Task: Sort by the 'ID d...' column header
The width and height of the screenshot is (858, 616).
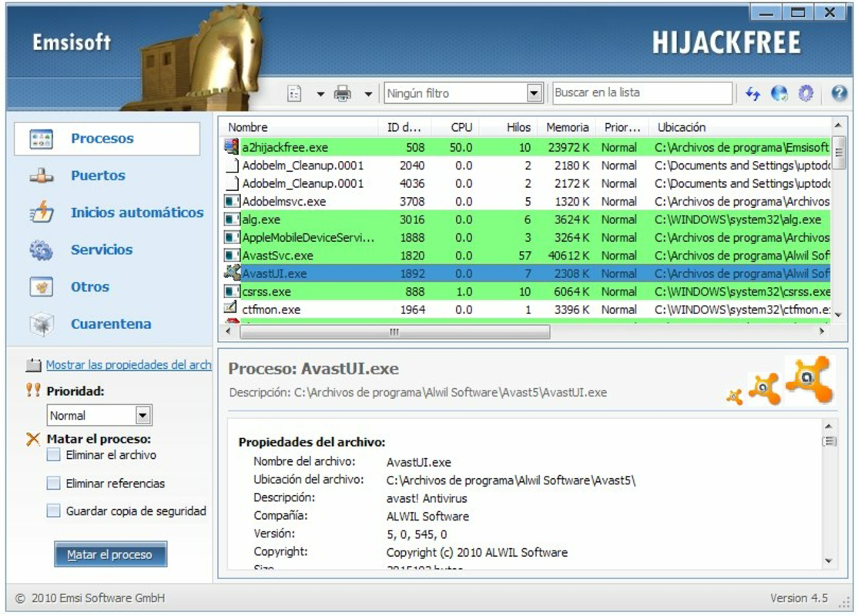Action: pyautogui.click(x=405, y=128)
